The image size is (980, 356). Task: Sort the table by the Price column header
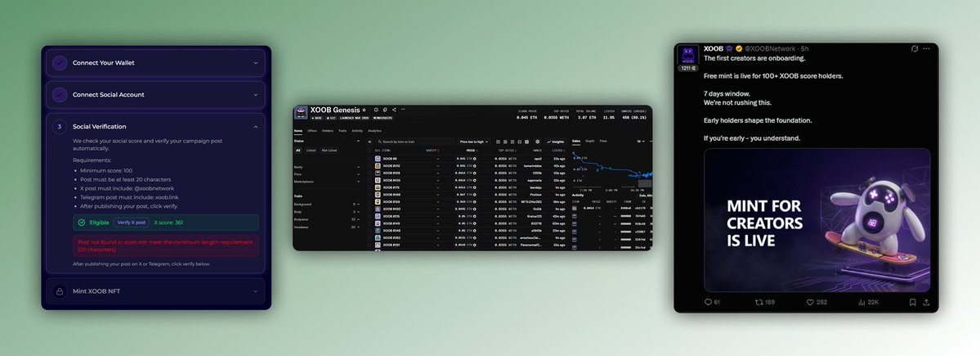[x=471, y=150]
